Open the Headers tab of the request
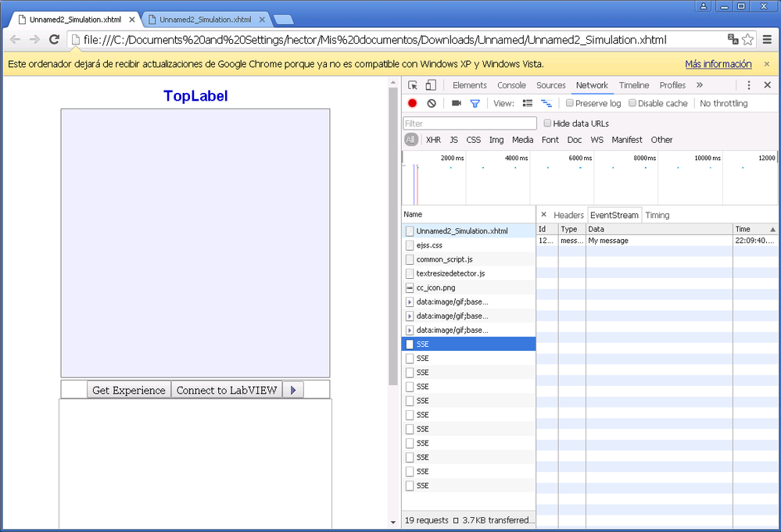This screenshot has height=532, width=781. click(568, 215)
